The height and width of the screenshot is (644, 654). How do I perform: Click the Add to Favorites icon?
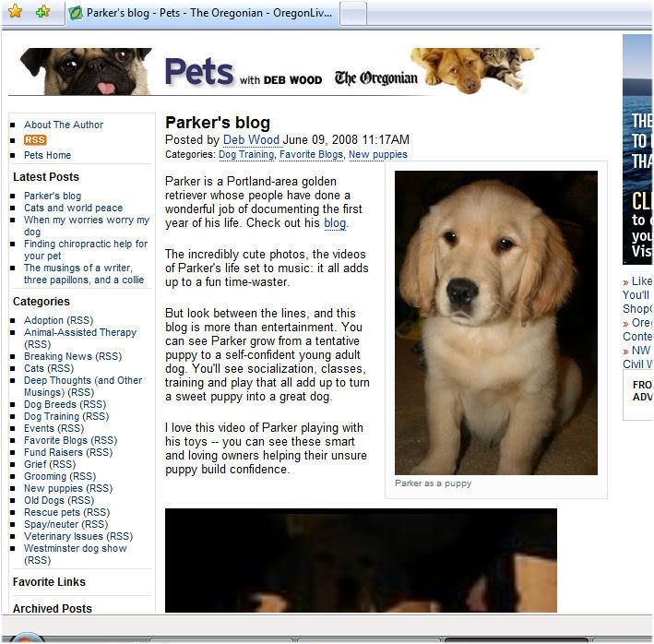tap(43, 12)
